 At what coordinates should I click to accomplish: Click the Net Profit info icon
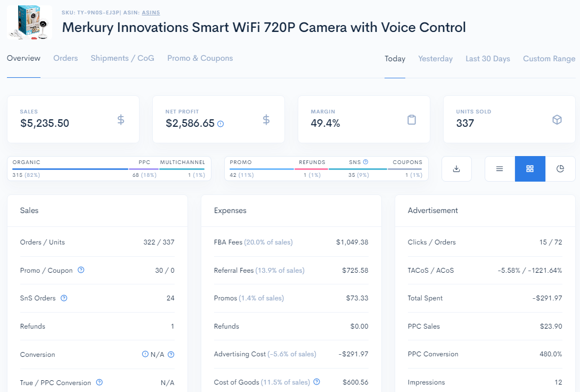[x=220, y=124]
